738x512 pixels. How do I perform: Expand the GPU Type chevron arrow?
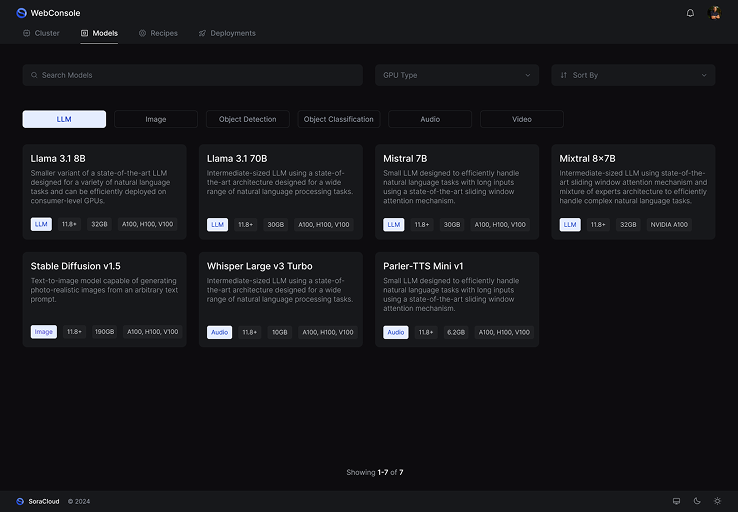coord(528,75)
